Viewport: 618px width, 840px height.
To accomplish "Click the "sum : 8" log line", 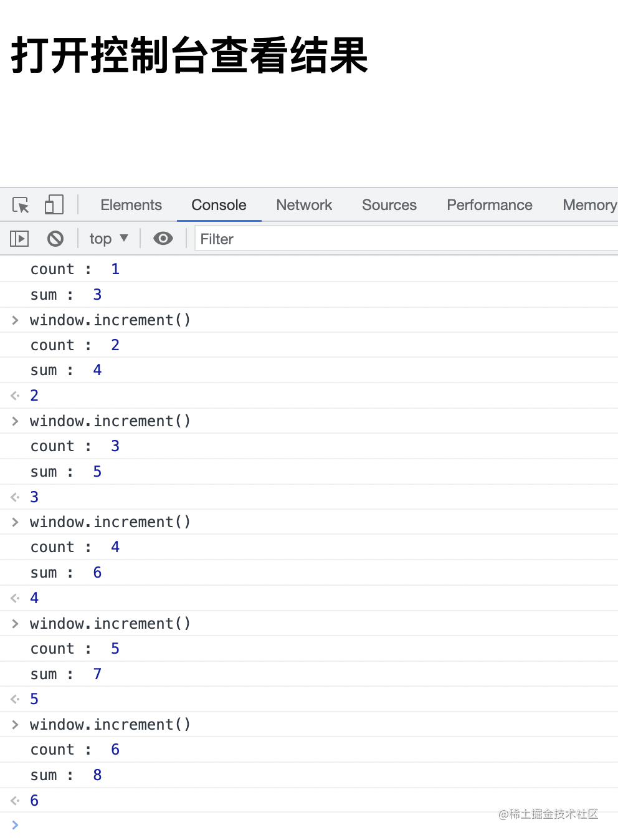I will [x=66, y=775].
